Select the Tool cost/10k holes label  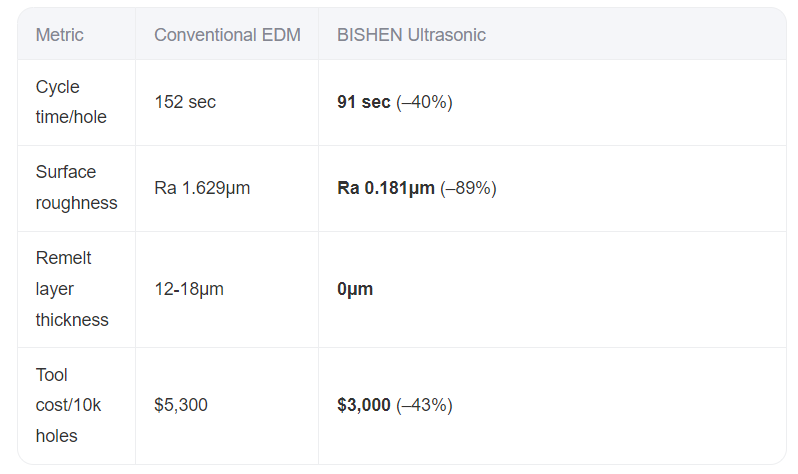(68, 405)
